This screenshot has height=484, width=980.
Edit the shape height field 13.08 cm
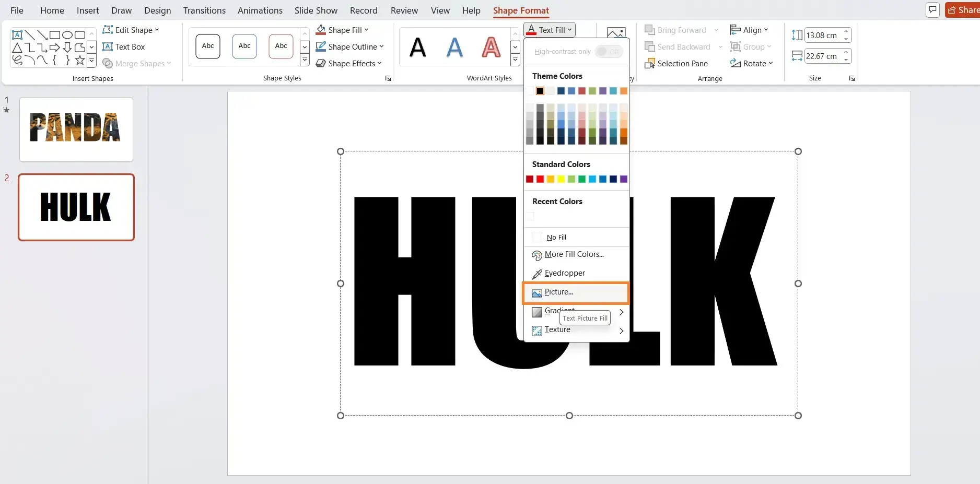pos(823,35)
